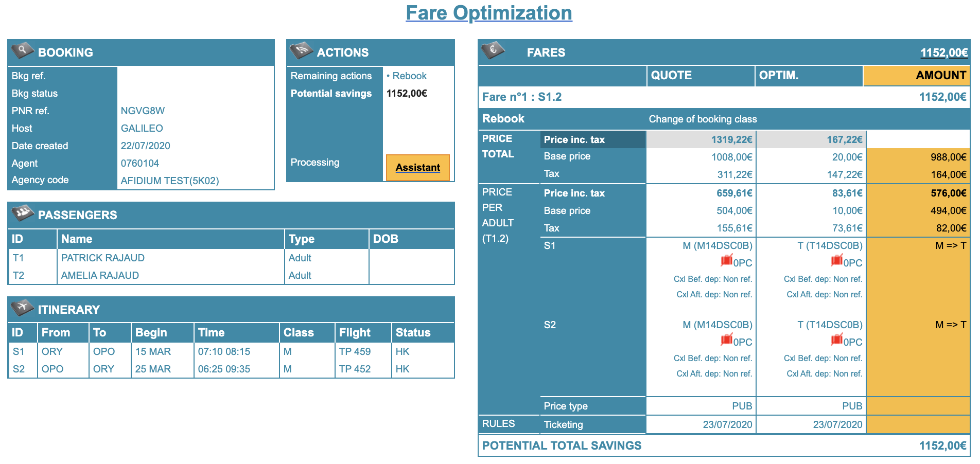Click optimized baggage icon for segment S2
Screen dimensions: 980x464
click(x=836, y=340)
